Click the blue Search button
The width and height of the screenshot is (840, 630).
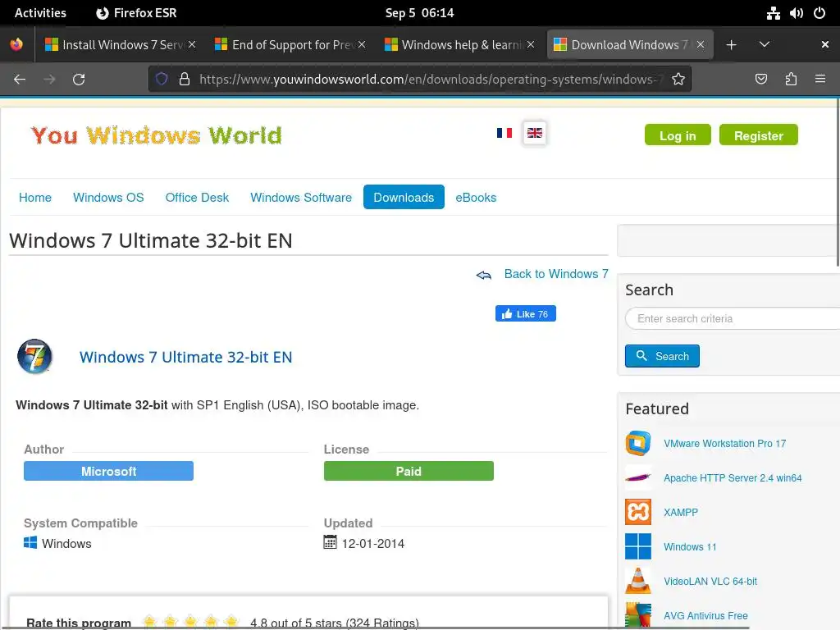[662, 356]
